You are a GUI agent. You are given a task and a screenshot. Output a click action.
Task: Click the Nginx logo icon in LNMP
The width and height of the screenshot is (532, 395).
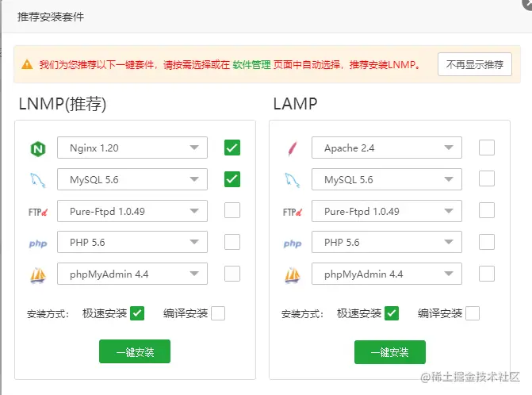(x=38, y=148)
